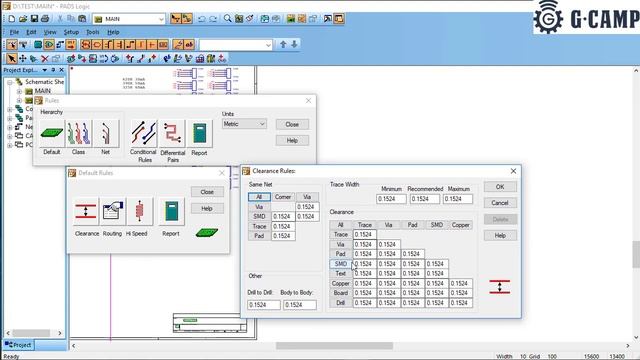Click the Cut scissors icon
The height and width of the screenshot is (360, 640).
(x=60, y=19)
